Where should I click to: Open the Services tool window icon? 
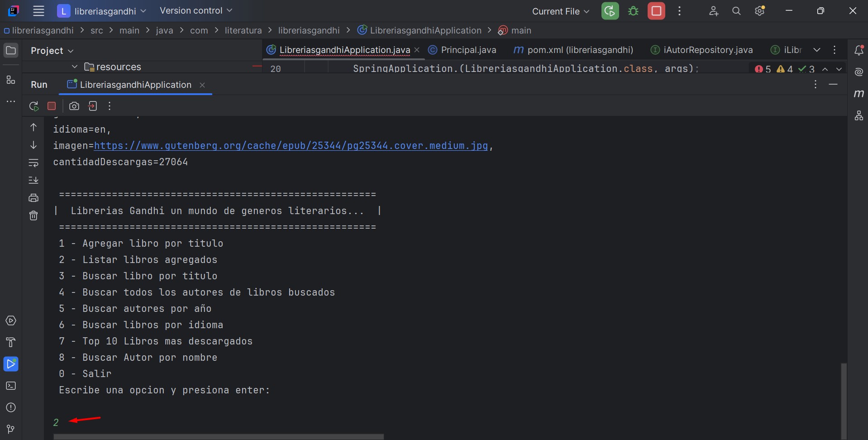pos(11,321)
